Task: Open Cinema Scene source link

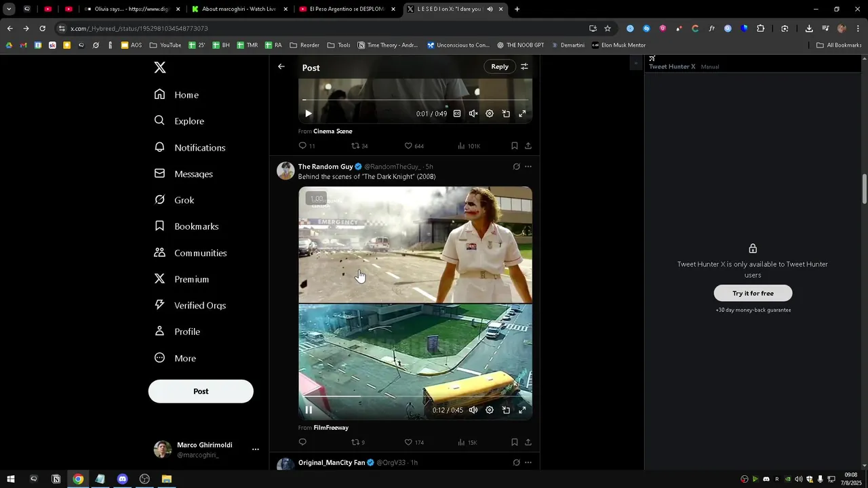Action: (332, 131)
